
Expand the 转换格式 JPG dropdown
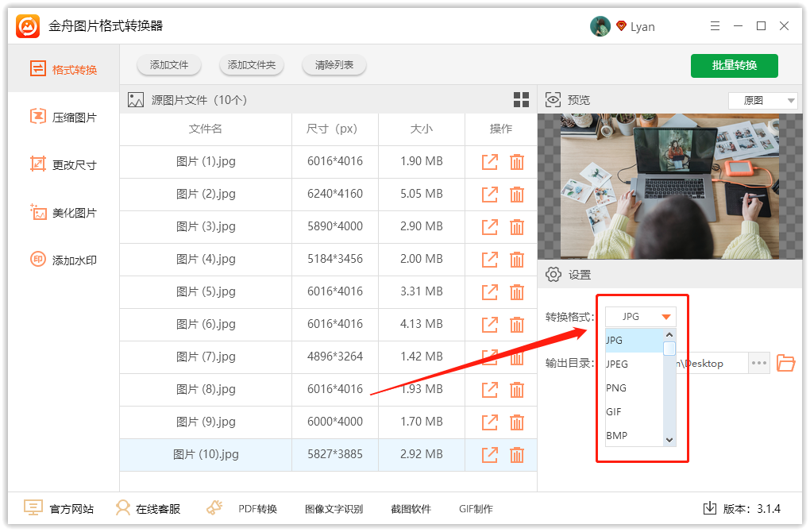(x=641, y=317)
